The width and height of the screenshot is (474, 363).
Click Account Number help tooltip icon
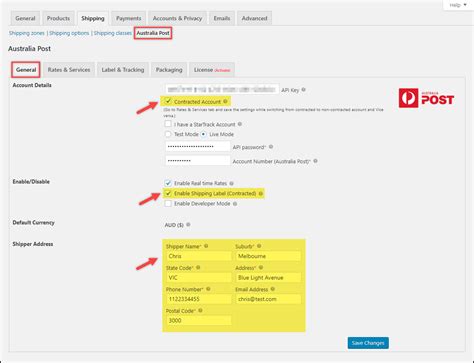(315, 161)
